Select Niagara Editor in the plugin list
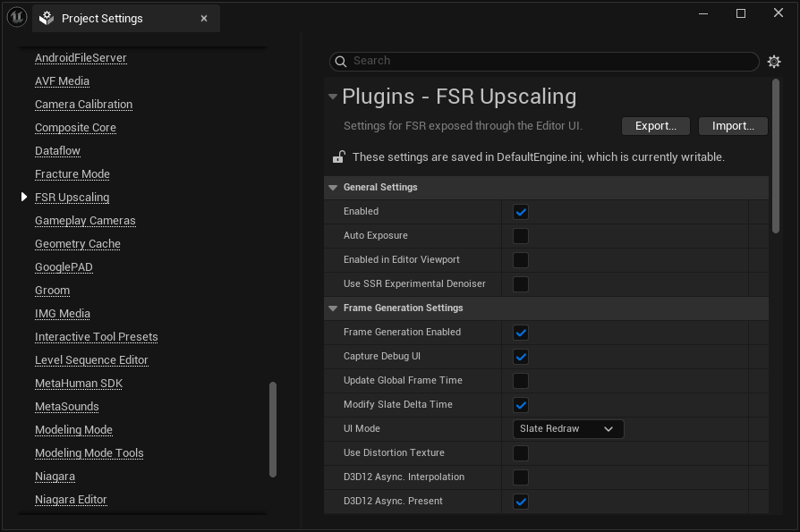800x532 pixels. 71,500
